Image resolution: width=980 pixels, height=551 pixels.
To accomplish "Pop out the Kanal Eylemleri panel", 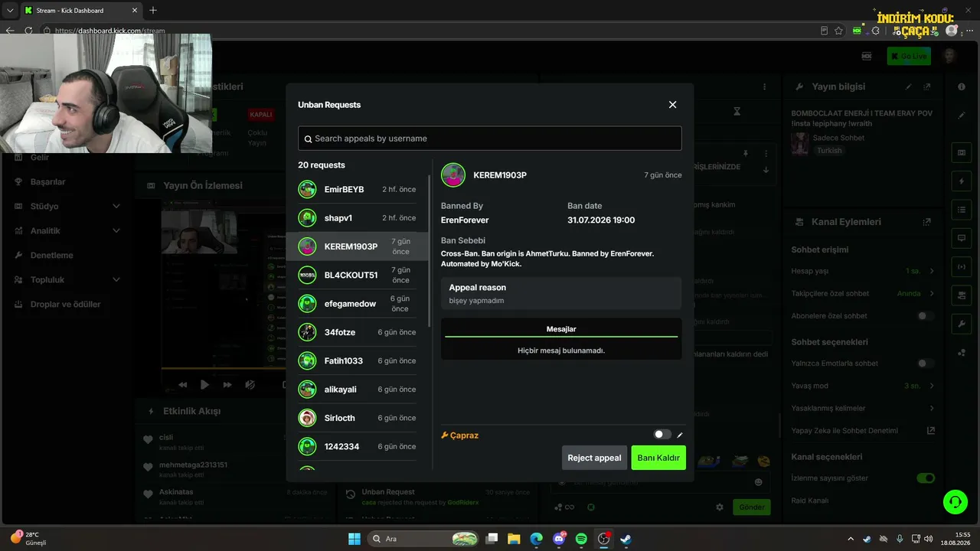I will pyautogui.click(x=927, y=222).
